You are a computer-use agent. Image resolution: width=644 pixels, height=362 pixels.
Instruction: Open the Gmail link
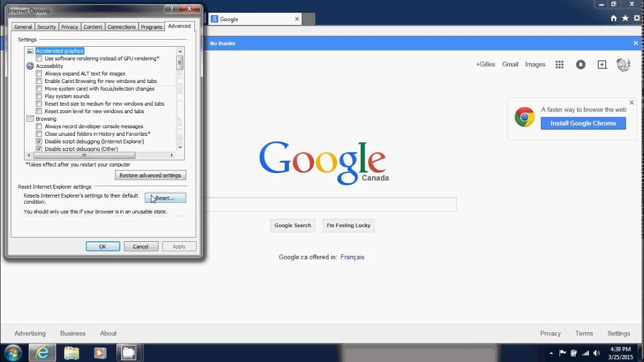[x=510, y=64]
